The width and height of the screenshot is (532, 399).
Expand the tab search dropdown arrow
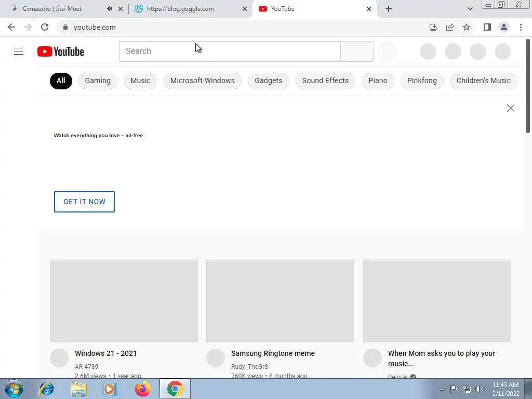(470, 9)
